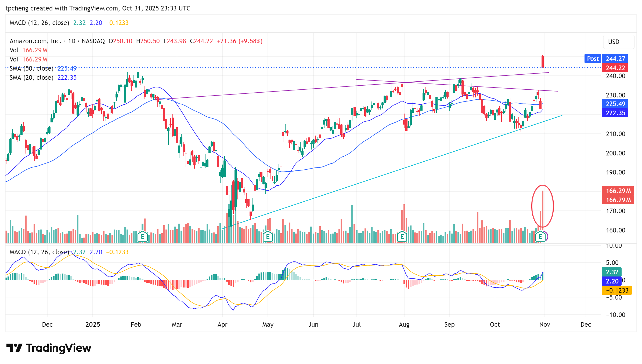
Task: Open the latest earnings E marker near November
Action: point(540,237)
